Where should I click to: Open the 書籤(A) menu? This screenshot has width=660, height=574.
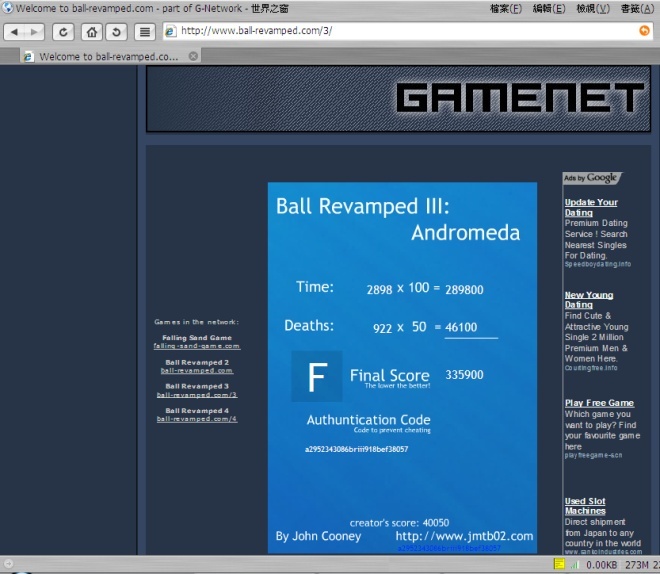[x=637, y=8]
